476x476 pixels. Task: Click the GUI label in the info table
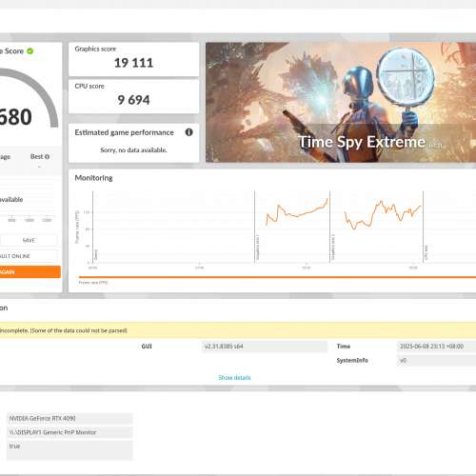pos(147,347)
